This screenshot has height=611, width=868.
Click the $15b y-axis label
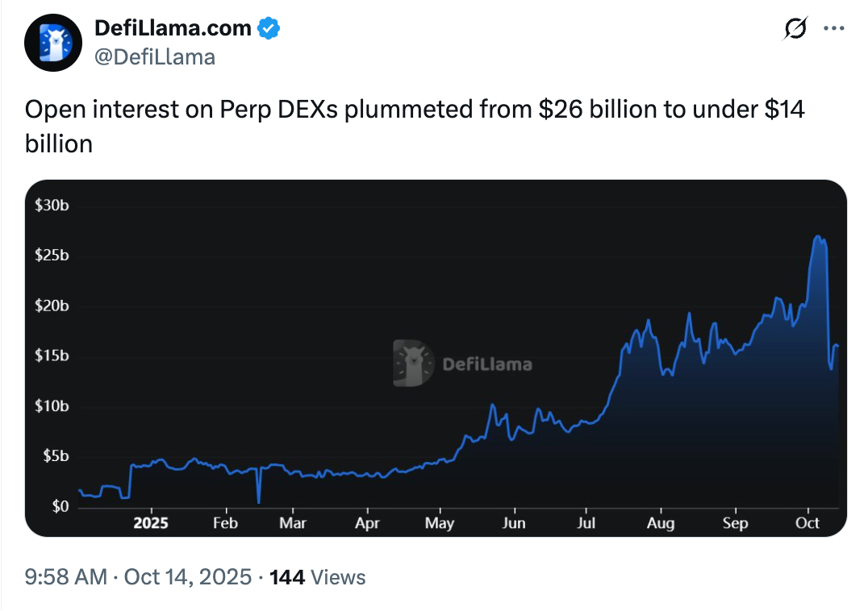click(x=52, y=355)
